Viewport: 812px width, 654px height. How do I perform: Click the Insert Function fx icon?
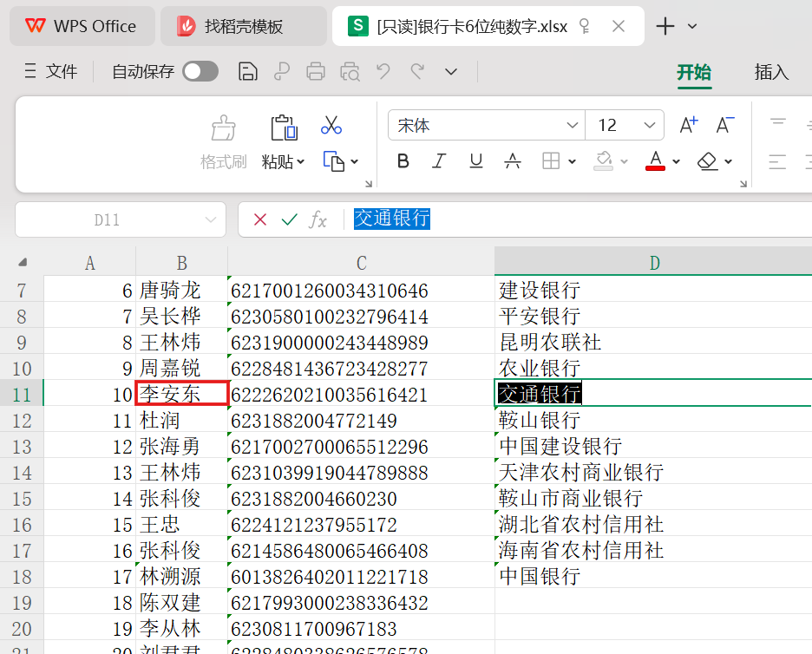(x=318, y=220)
